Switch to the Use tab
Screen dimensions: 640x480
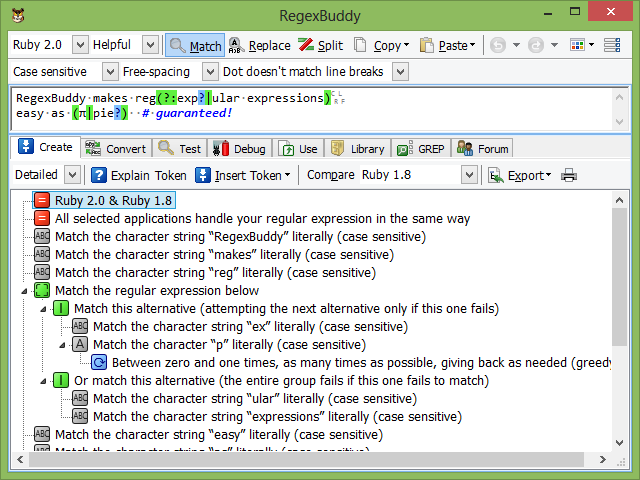click(x=298, y=149)
